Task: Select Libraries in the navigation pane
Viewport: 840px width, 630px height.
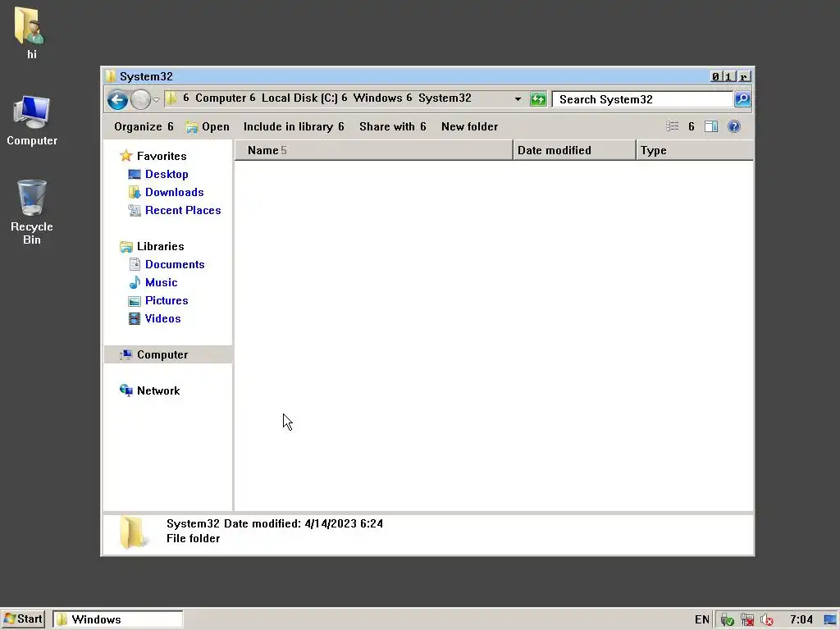Action: (160, 246)
